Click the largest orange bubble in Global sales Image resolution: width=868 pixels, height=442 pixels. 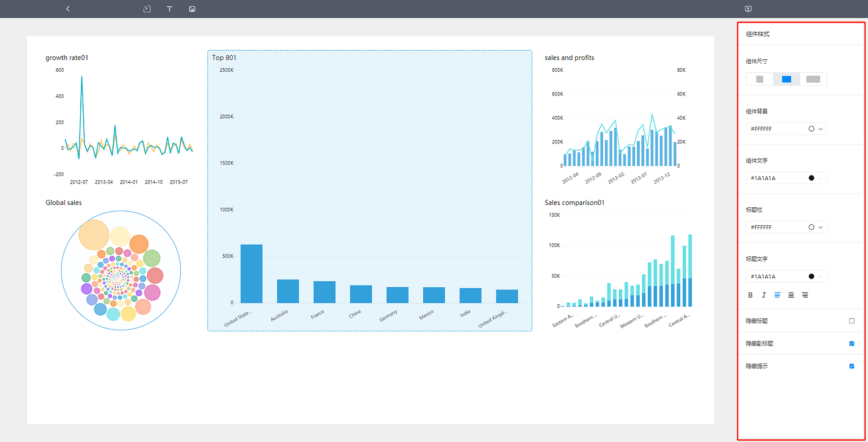[94, 235]
